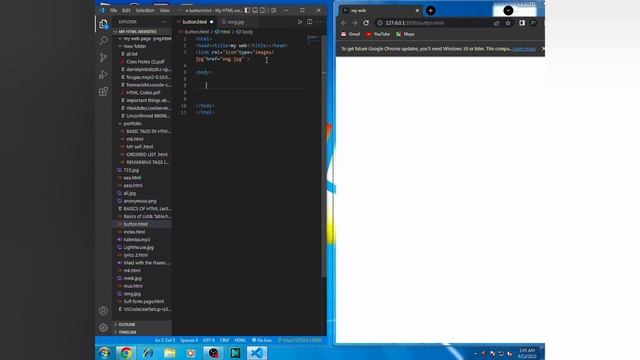This screenshot has height=360, width=640.
Task: Open the File menu
Action: tap(113, 10)
